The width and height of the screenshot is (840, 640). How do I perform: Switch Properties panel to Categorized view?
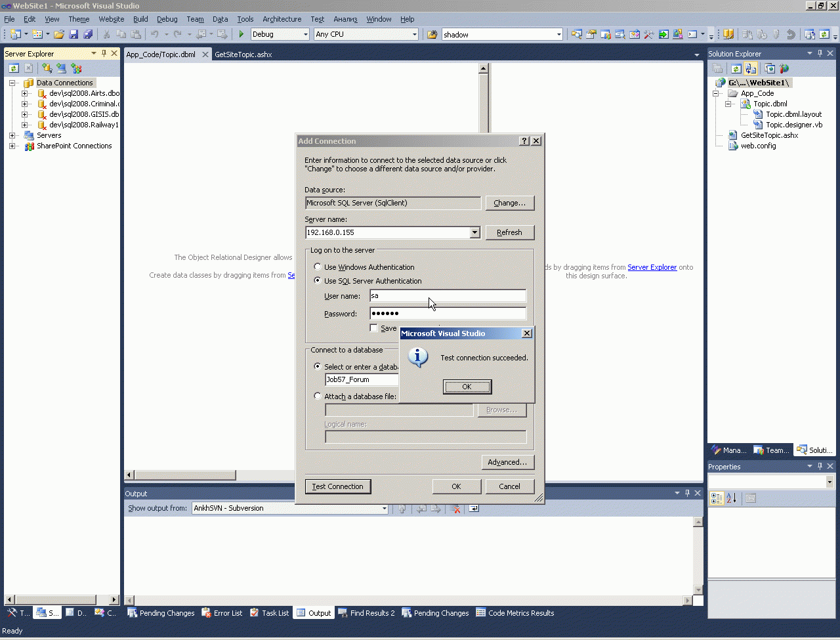pyautogui.click(x=717, y=499)
